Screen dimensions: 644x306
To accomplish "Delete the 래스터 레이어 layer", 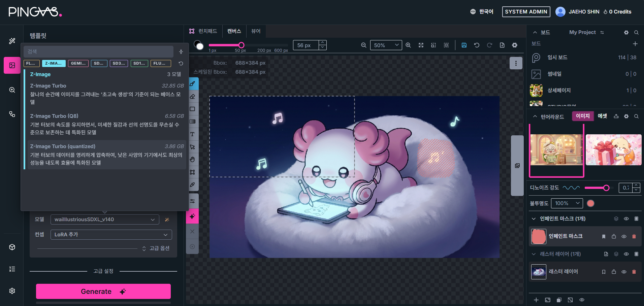I will 634,272.
